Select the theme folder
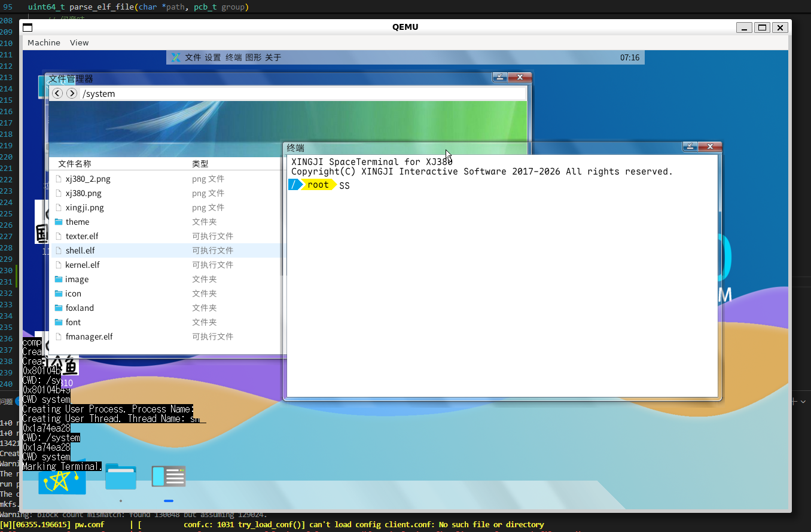 pyautogui.click(x=77, y=222)
